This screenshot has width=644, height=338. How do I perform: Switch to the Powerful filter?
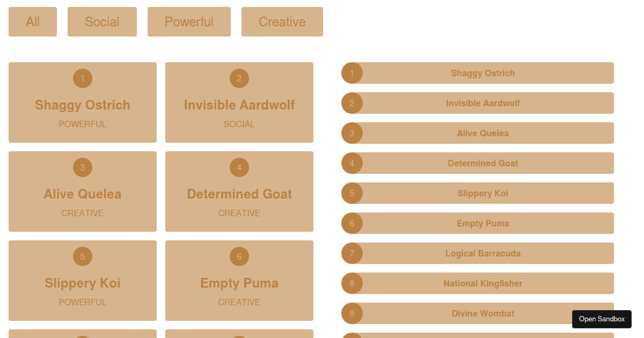click(x=189, y=22)
